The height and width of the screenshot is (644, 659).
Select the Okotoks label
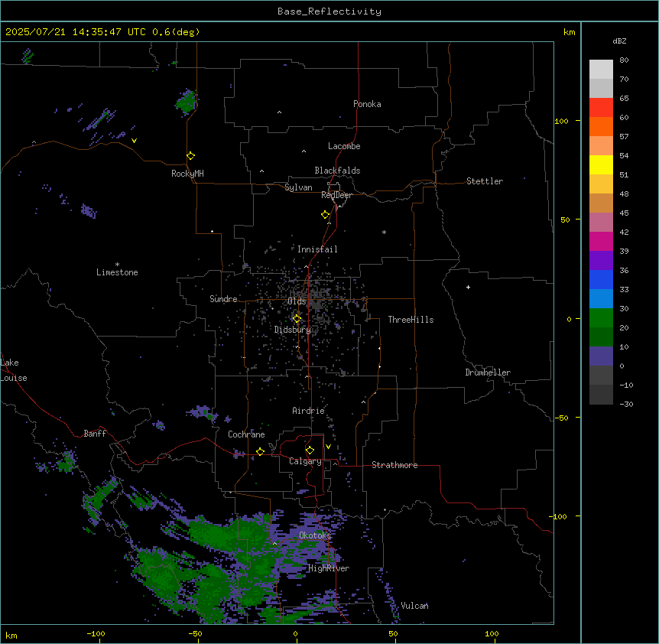point(315,535)
